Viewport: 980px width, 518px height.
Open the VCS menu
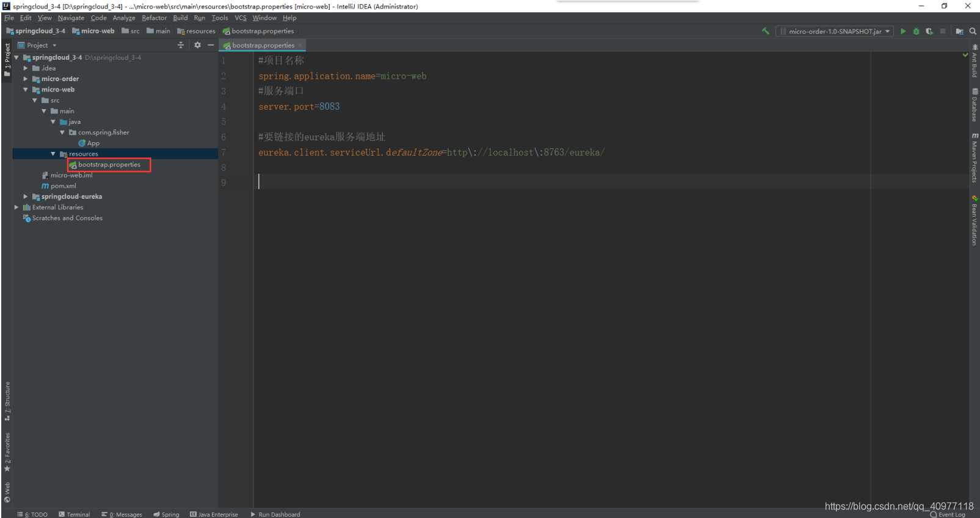point(241,18)
